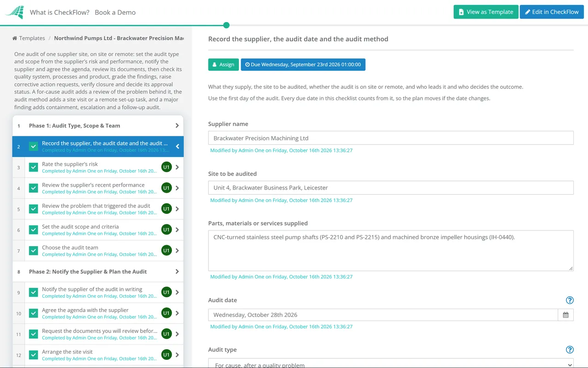
Task: Click the U1 avatar on Review the supplier's recent performance
Action: [166, 188]
